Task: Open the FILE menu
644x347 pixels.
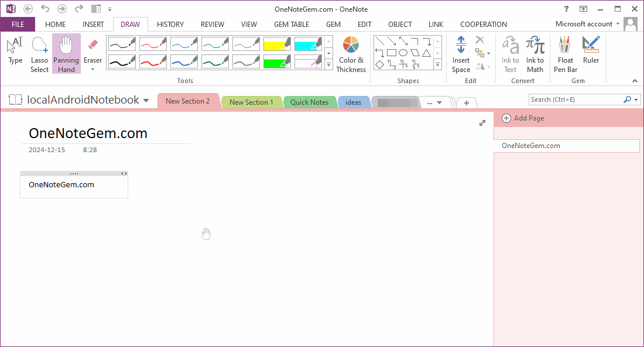Action: coord(18,24)
